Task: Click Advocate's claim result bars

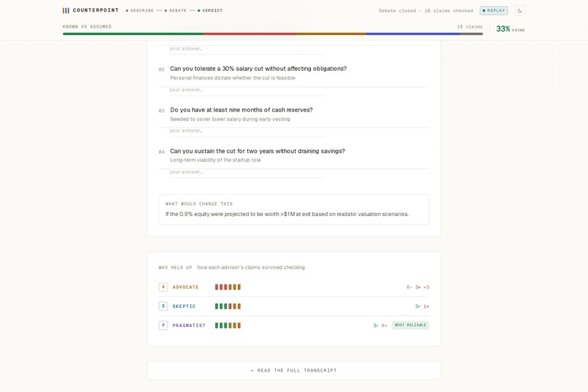Action: 228,287
